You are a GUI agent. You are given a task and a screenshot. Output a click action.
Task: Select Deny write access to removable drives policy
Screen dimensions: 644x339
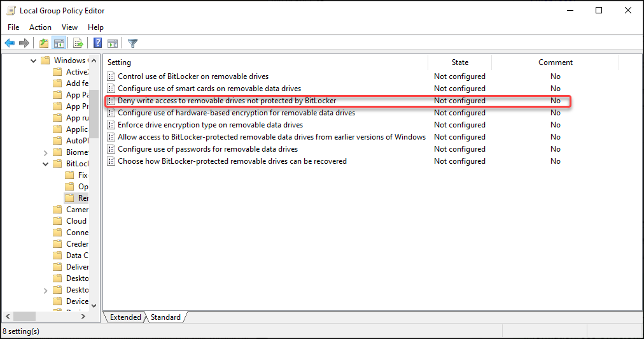pyautogui.click(x=227, y=101)
